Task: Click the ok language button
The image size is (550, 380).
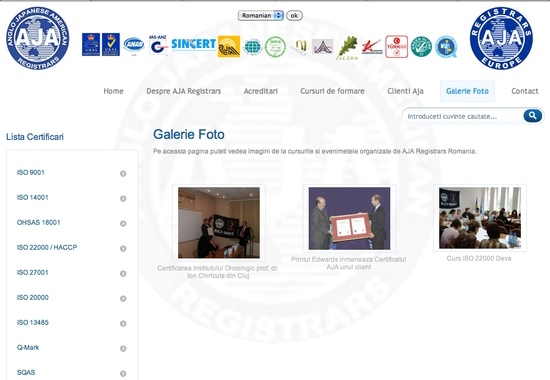Action: [x=294, y=15]
